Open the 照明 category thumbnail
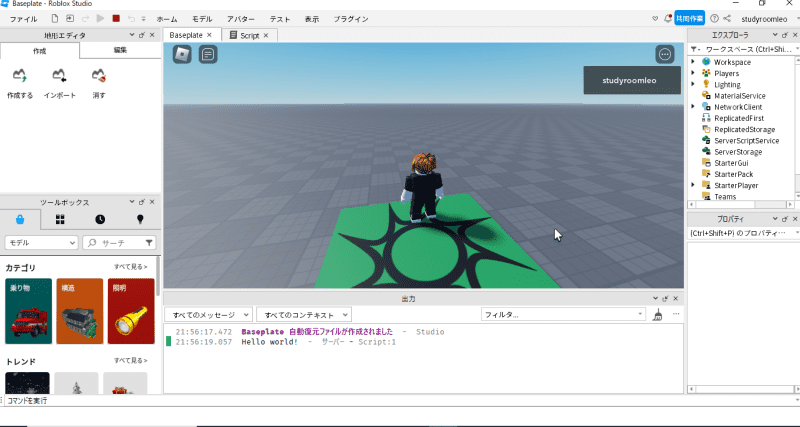Image resolution: width=800 pixels, height=427 pixels. (x=131, y=311)
